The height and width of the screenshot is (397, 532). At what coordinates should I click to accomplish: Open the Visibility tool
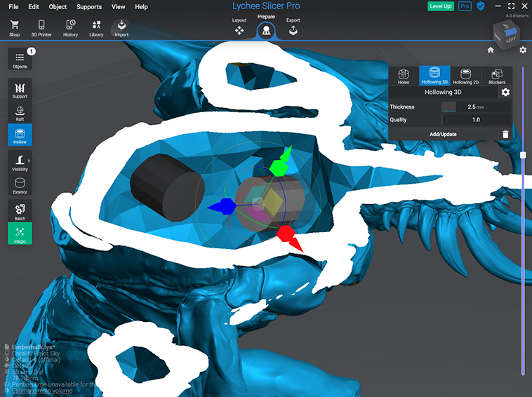[x=20, y=162]
